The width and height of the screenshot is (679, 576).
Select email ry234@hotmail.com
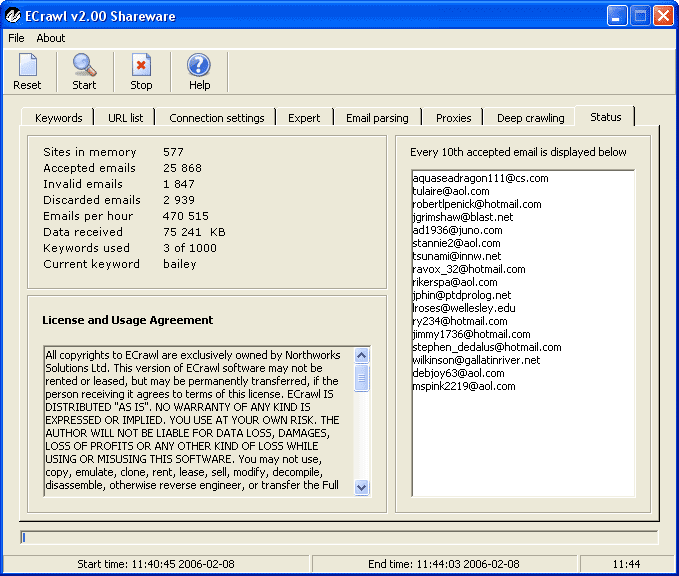click(460, 321)
